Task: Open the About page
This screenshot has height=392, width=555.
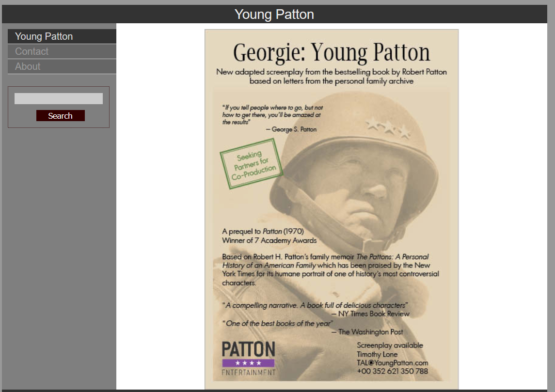Action: click(62, 66)
